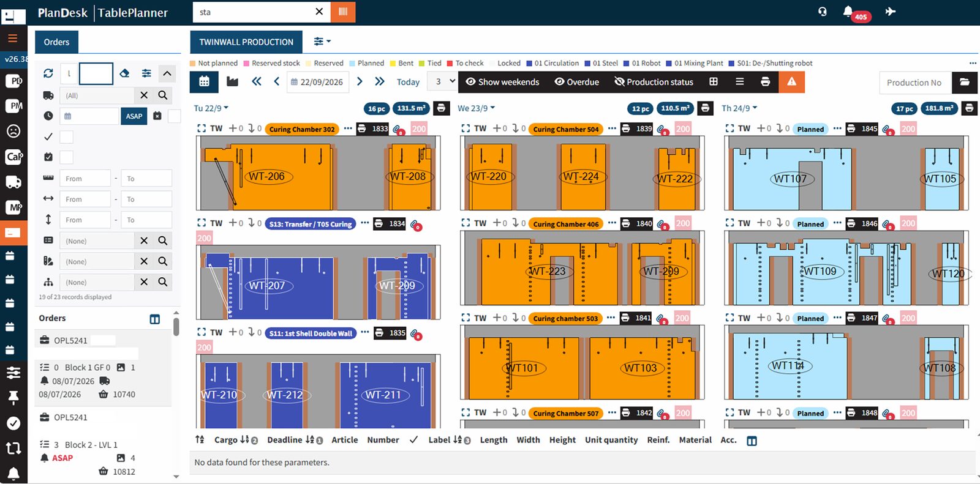Screen dimensions: 980x484
Task: Click the orange warning triangle button
Action: tap(792, 81)
